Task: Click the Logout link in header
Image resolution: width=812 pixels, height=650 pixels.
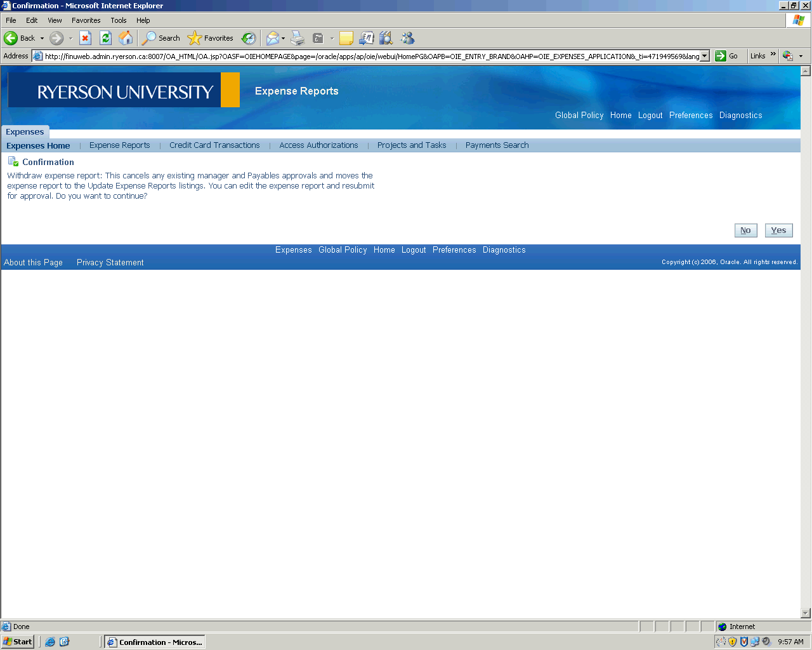Action: (x=650, y=116)
